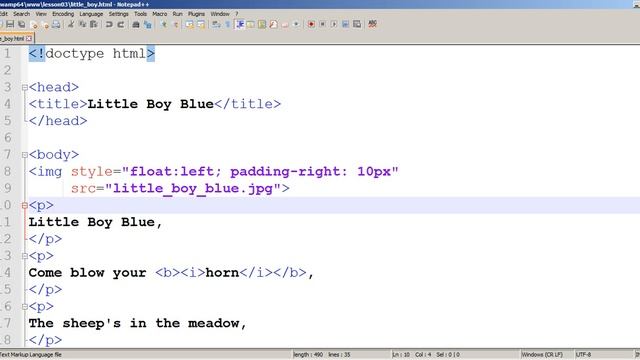640x360 pixels.
Task: Toggle Word Wrap in the toolbar
Action: pos(216,24)
